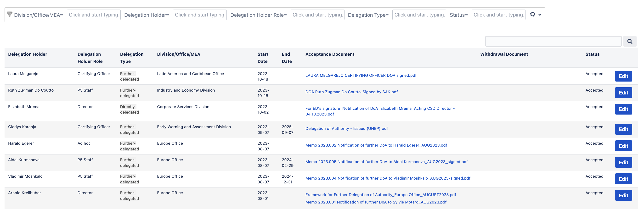Focus the Delegation Holder filter field
Screen dimensions: 644x209
tap(200, 15)
